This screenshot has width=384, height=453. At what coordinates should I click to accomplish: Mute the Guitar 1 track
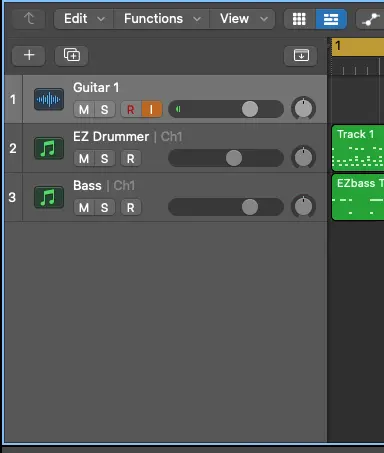tap(84, 109)
